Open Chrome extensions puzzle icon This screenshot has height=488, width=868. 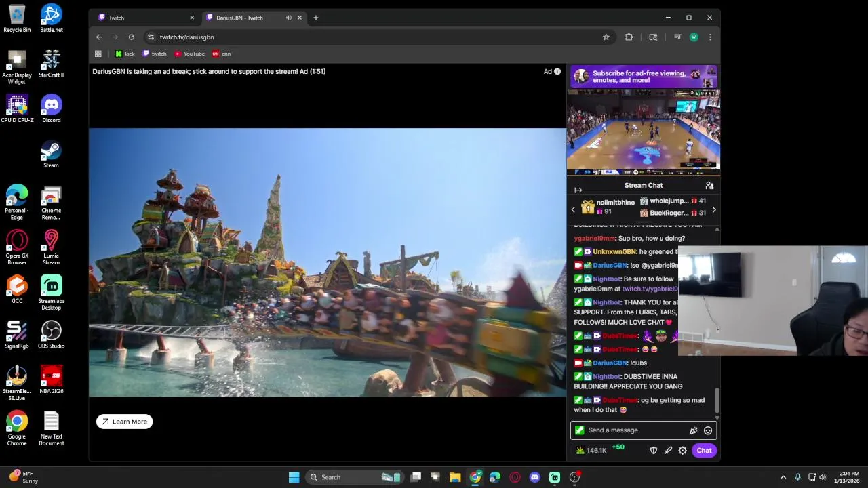629,37
